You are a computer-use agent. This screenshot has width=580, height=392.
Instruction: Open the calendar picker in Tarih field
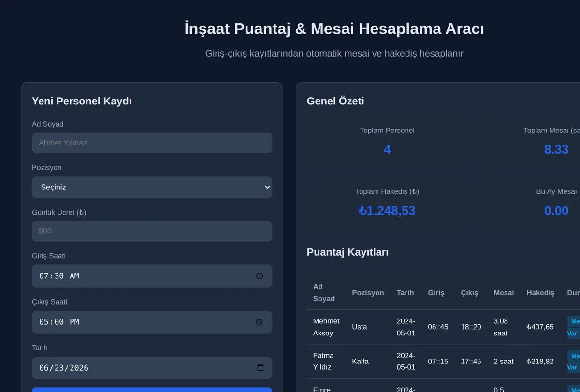[x=261, y=368]
